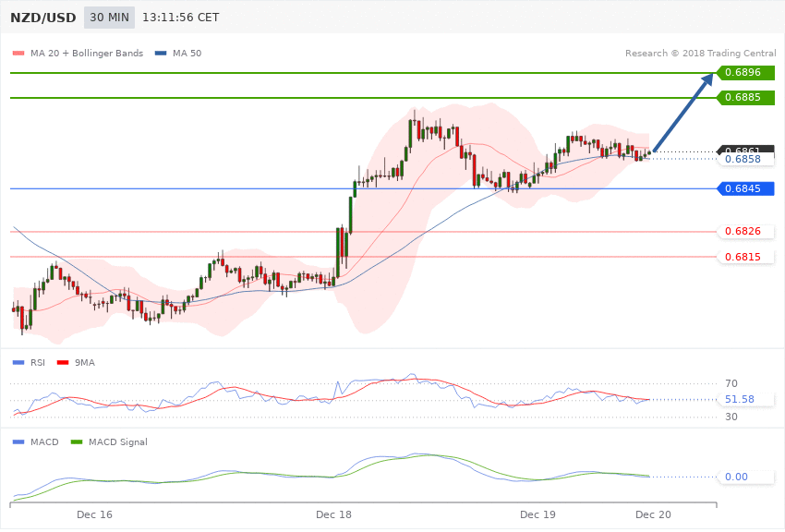Click the RSI legend label
Image resolution: width=785 pixels, height=532 pixels.
point(38,362)
